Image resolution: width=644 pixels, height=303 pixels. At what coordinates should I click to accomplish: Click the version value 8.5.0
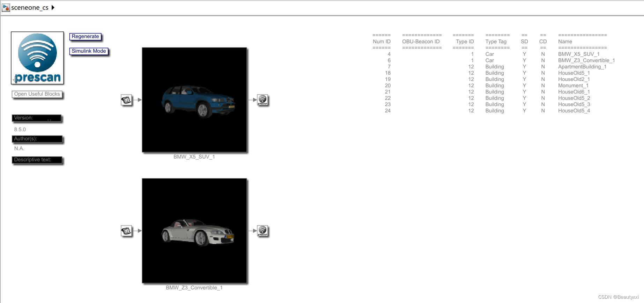pyautogui.click(x=20, y=130)
